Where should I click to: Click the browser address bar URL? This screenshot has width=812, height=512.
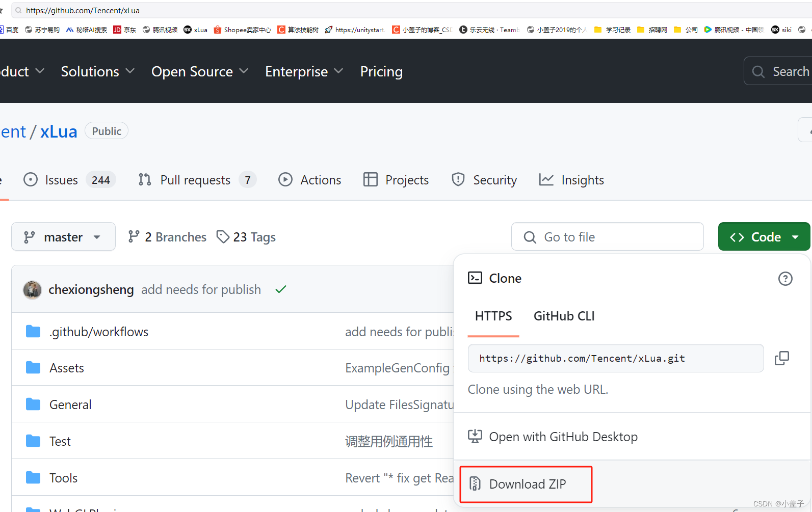83,10
